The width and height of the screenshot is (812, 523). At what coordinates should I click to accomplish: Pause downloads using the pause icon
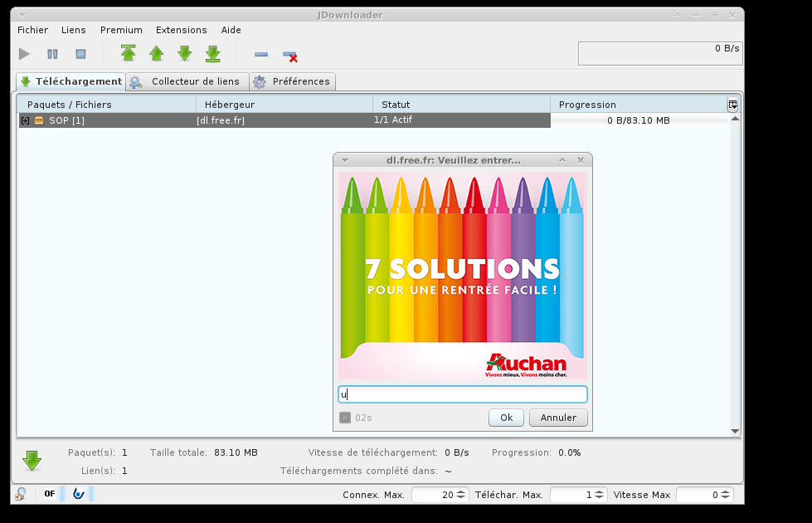point(52,54)
